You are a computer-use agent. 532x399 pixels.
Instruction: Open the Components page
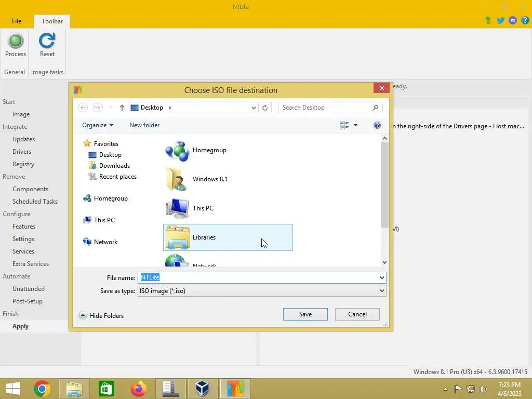pyautogui.click(x=31, y=189)
